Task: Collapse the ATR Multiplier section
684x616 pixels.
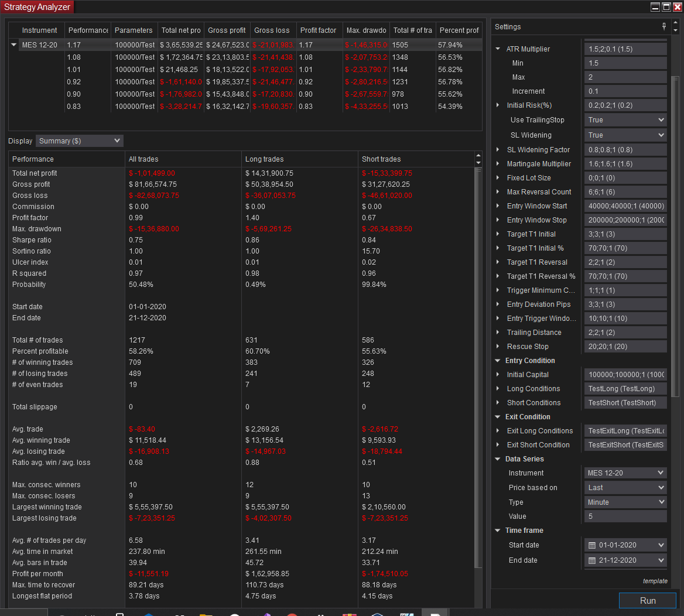Action: tap(498, 49)
